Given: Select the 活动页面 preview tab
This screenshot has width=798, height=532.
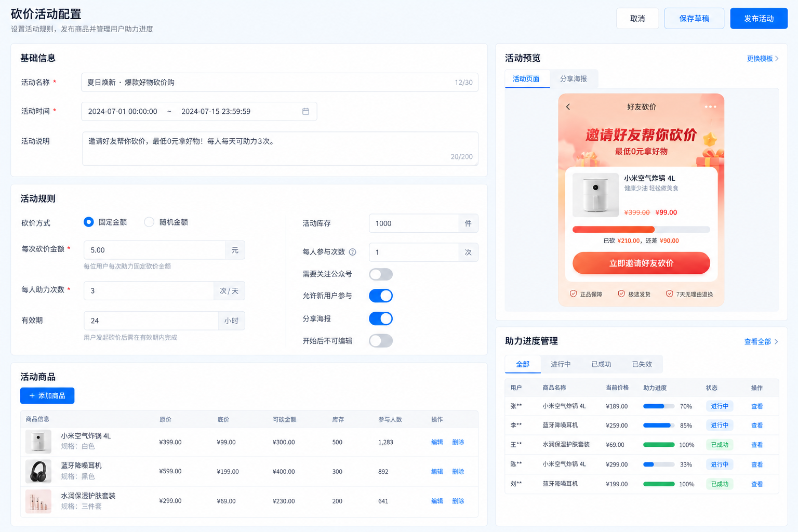Looking at the screenshot, I should [526, 79].
